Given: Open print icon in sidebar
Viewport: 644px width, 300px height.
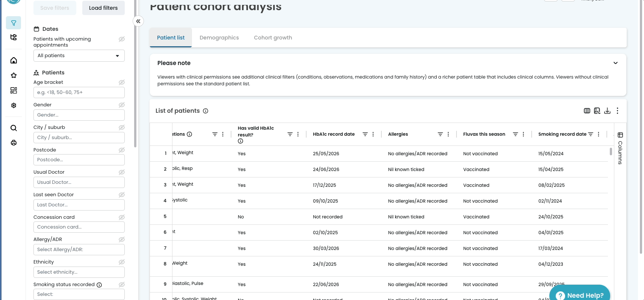Looking at the screenshot, I should point(14,142).
